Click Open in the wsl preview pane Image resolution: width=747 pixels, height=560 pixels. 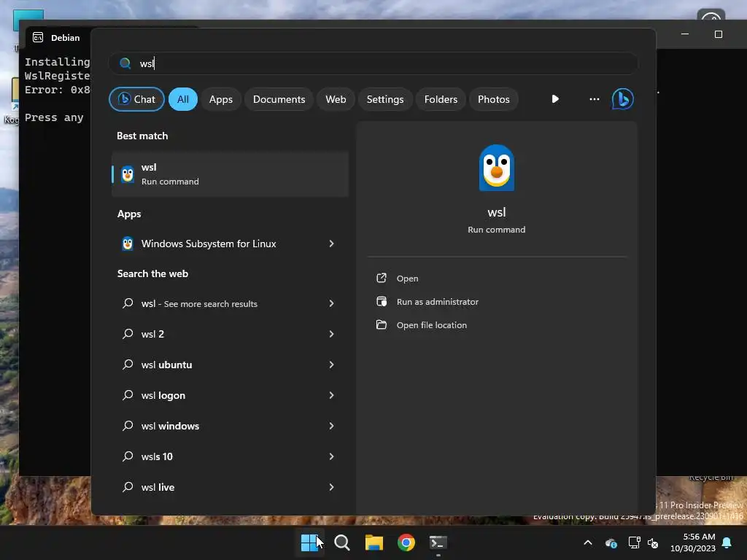pyautogui.click(x=407, y=279)
